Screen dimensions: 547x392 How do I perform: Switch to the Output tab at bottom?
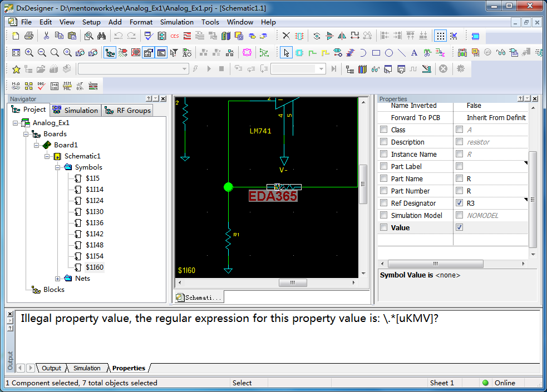click(51, 368)
